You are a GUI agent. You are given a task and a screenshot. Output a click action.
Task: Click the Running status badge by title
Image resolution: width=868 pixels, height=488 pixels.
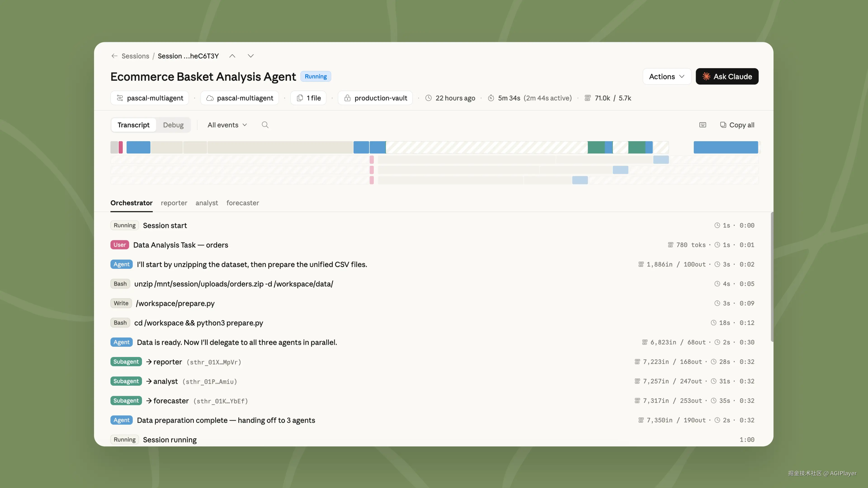pos(316,76)
